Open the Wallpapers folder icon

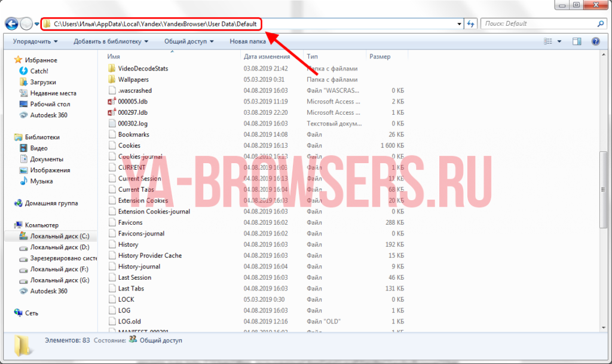(x=112, y=79)
